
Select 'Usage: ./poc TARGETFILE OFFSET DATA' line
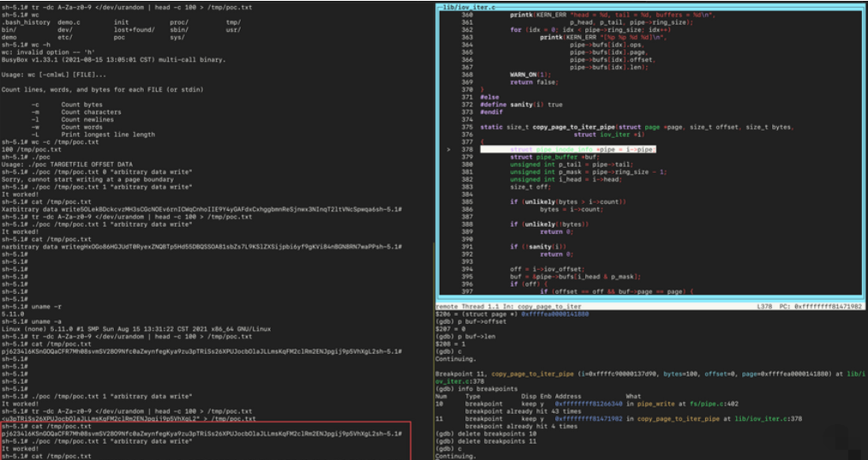[69, 164]
